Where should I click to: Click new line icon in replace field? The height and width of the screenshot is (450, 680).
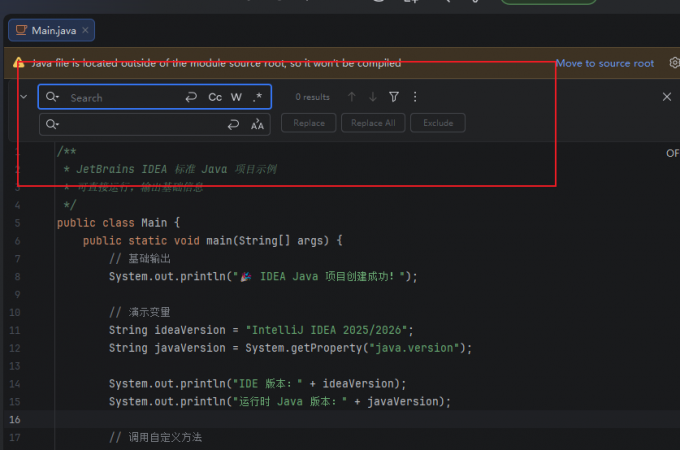click(233, 125)
